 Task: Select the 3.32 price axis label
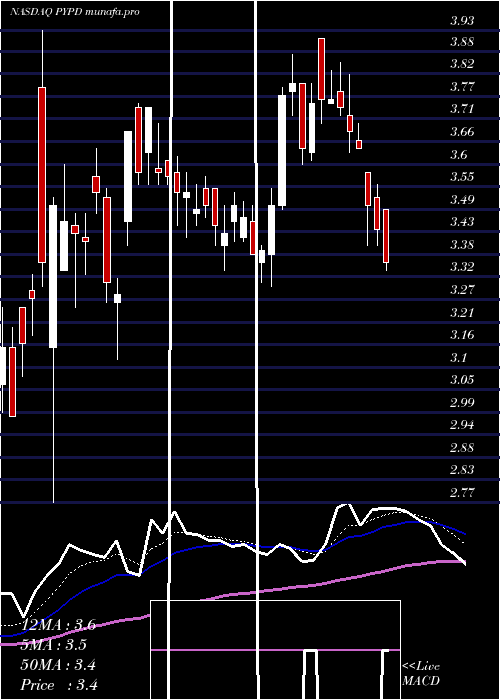coord(462,267)
